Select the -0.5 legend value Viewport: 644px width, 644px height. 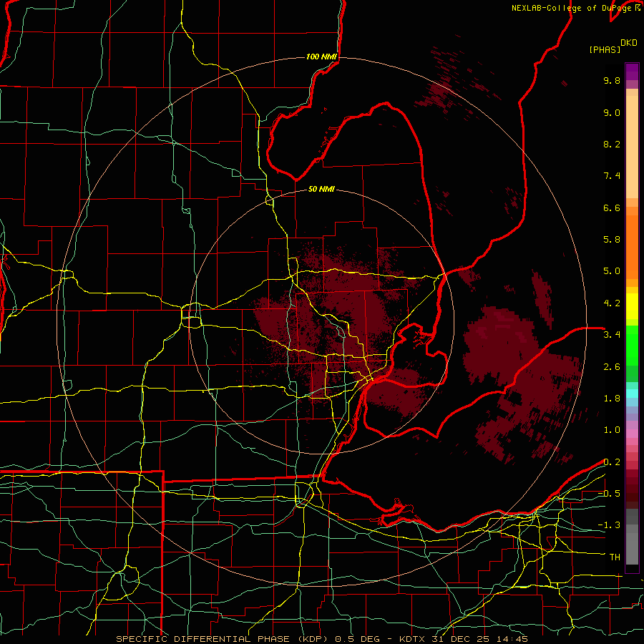609,494
